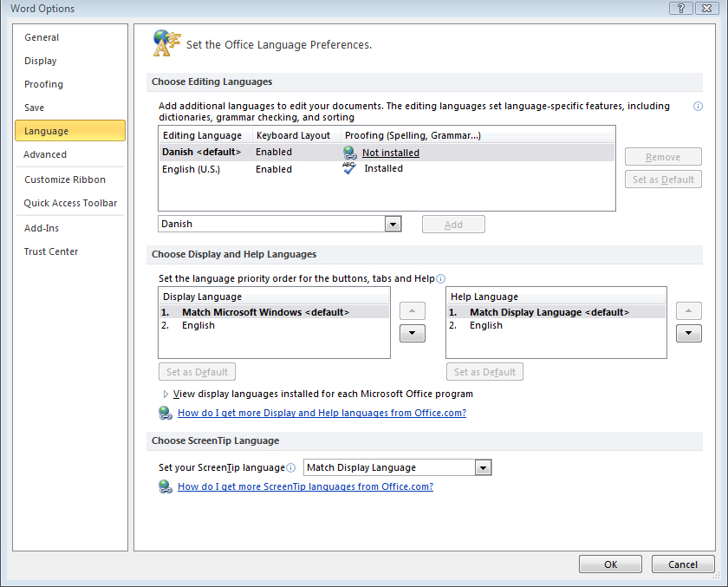
Task: Move help language down with arrow button
Action: coord(688,334)
